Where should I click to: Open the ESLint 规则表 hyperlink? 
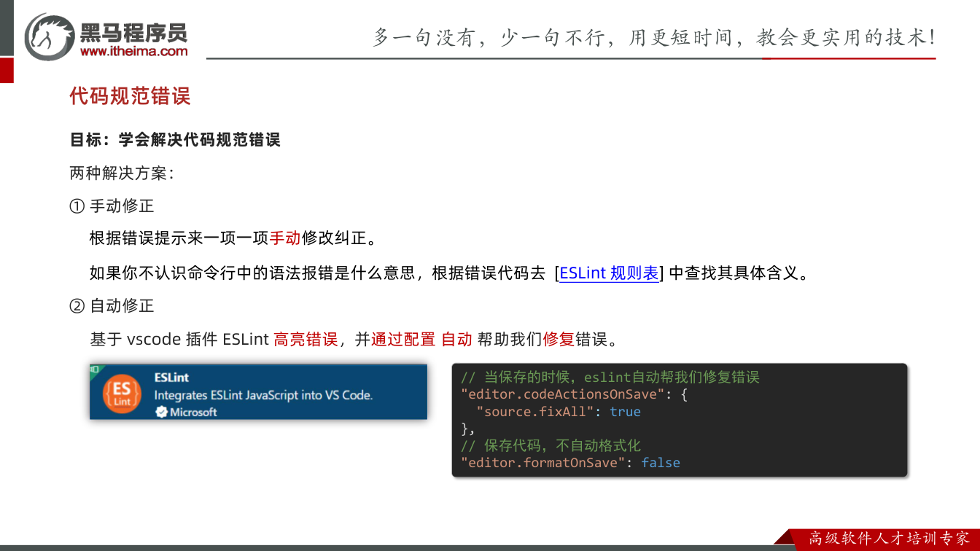(x=609, y=273)
